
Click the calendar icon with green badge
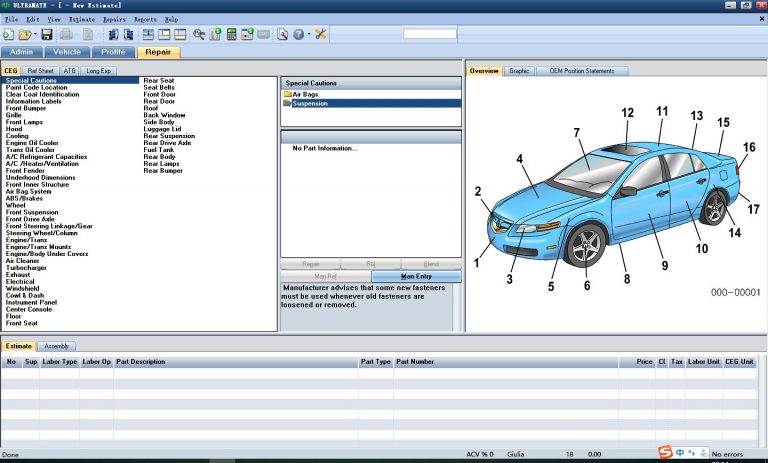247,34
